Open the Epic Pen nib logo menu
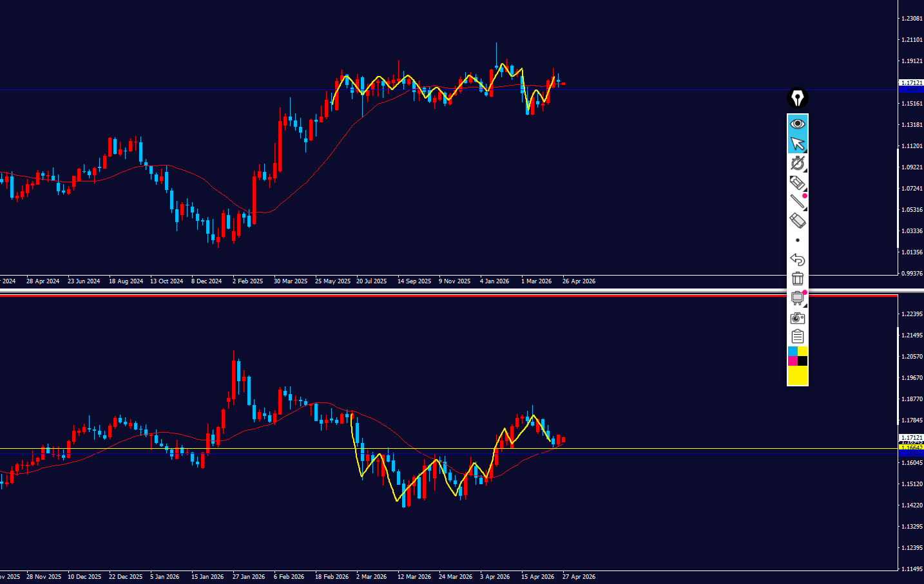This screenshot has width=924, height=584. point(798,99)
